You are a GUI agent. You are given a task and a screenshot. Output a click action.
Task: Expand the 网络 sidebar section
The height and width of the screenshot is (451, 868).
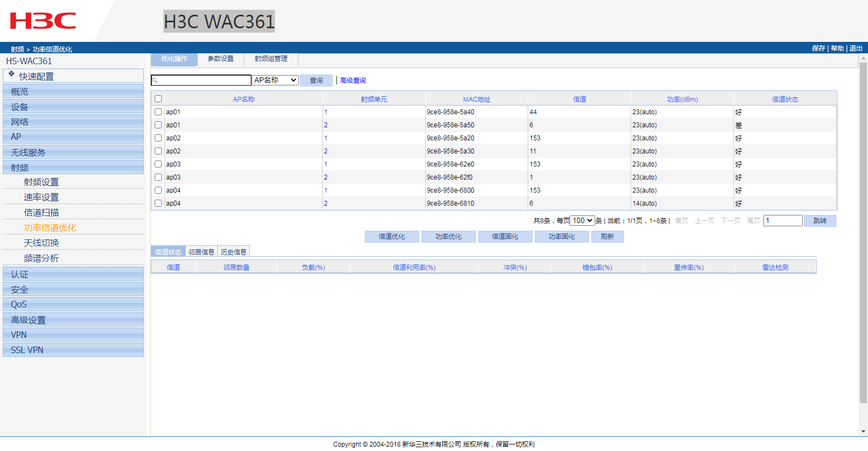[x=73, y=122]
